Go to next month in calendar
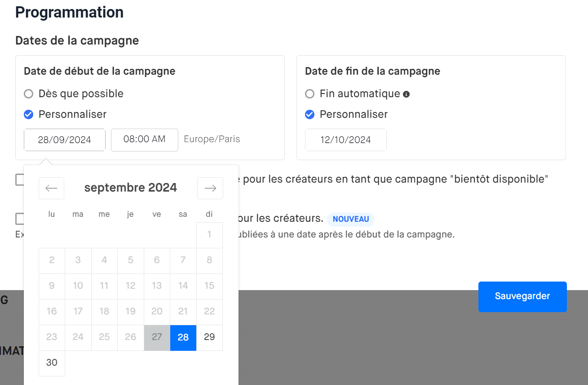Image resolution: width=588 pixels, height=385 pixels. click(x=210, y=188)
